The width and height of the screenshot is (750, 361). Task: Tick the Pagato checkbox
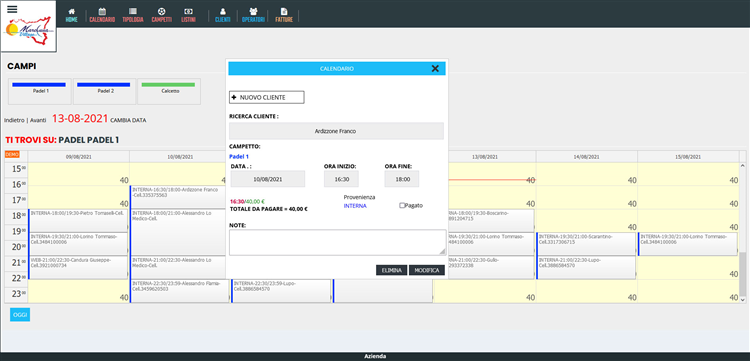402,206
